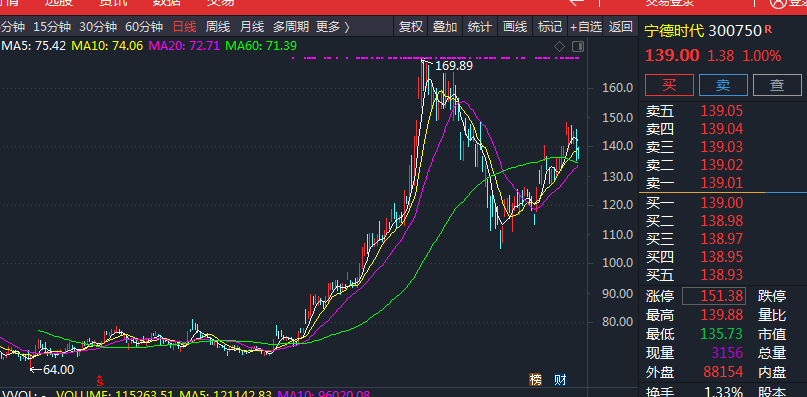Image resolution: width=807 pixels, height=397 pixels.
Task: Click the red 买 buy button
Action: 669,85
